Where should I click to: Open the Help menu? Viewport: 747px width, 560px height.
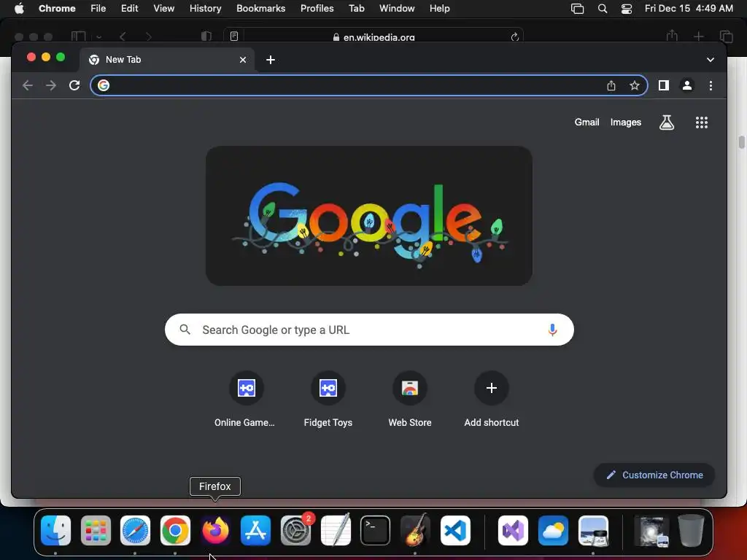(439, 8)
